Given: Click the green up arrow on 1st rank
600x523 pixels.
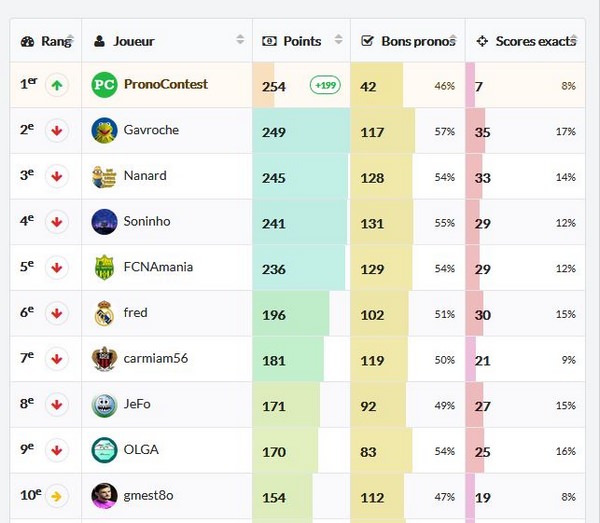Looking at the screenshot, I should pos(57,85).
